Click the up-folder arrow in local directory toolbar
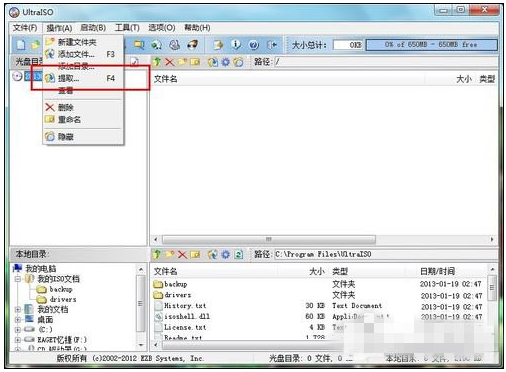The image size is (506, 372). 157,255
